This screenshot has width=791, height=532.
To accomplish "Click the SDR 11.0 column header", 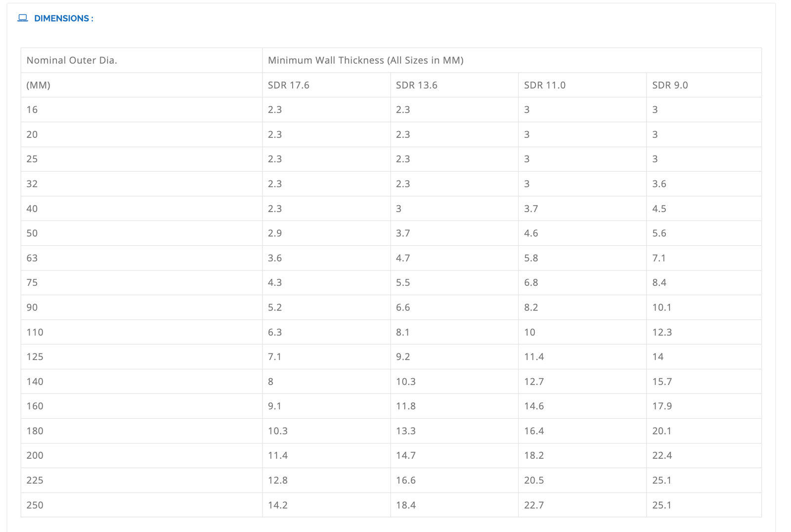I will [544, 85].
